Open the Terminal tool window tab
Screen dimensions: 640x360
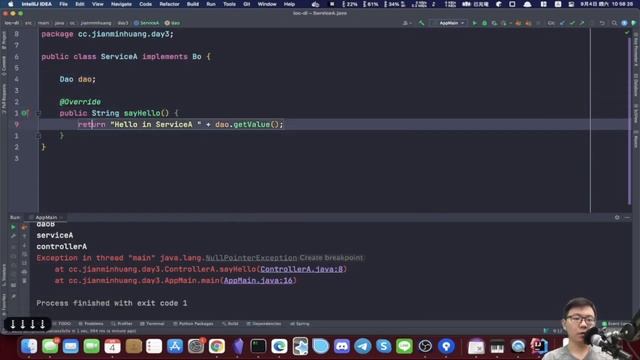[x=152, y=324]
